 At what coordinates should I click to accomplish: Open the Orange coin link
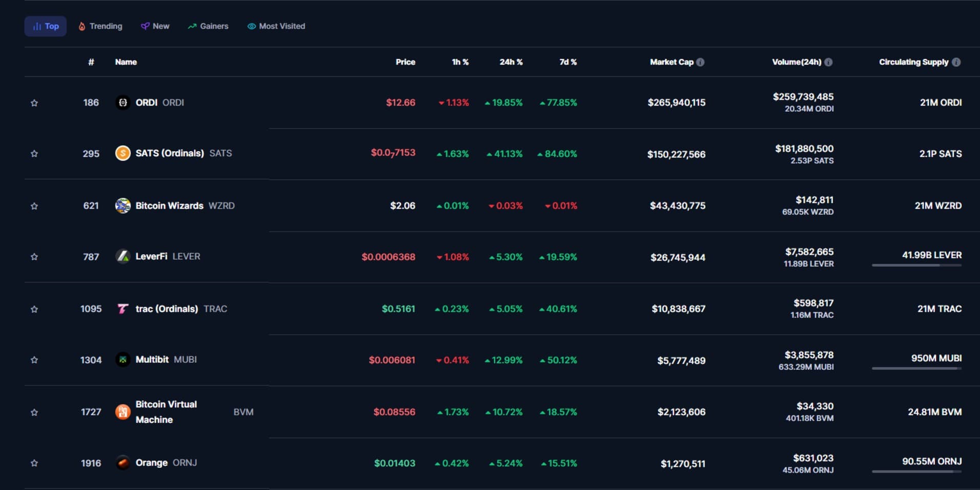click(166, 462)
